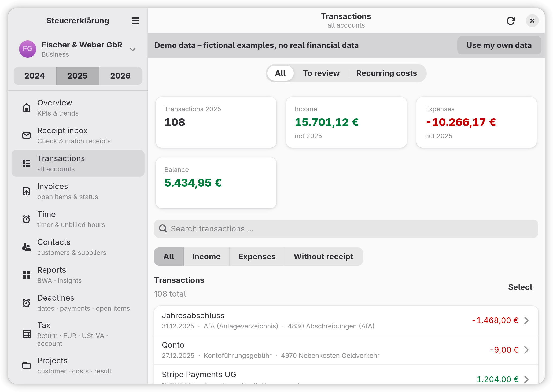Close the Transactions panel with the X
This screenshot has height=392, width=553.
click(532, 21)
